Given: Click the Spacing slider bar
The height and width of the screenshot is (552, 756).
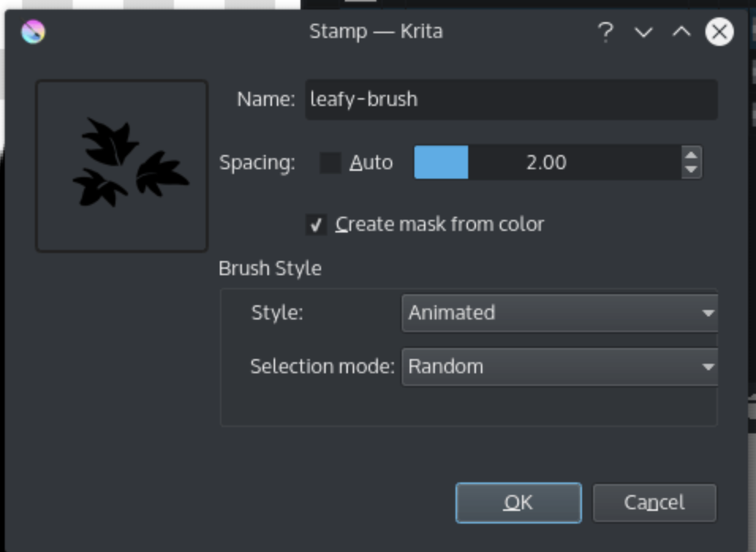Looking at the screenshot, I should [x=546, y=163].
